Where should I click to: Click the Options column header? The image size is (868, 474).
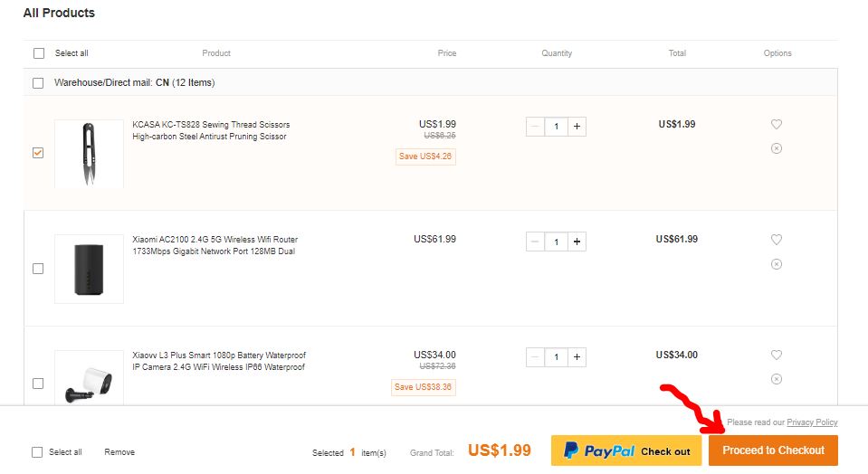[777, 53]
